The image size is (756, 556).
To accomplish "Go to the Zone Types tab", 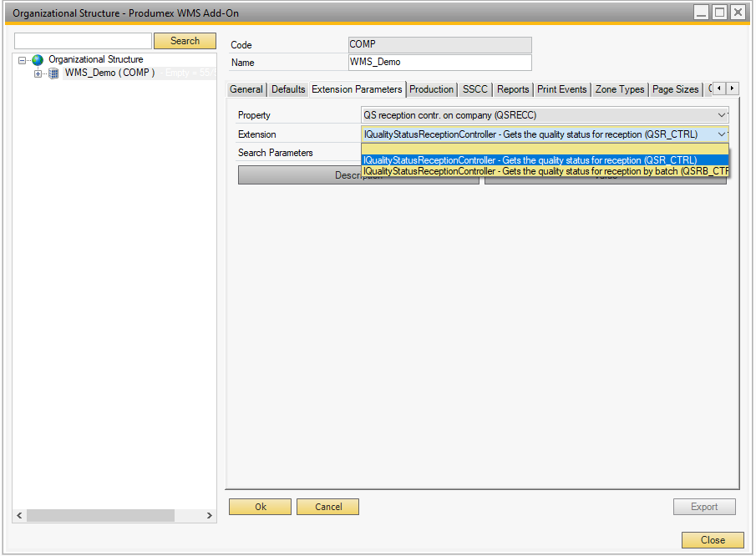I will click(x=619, y=89).
